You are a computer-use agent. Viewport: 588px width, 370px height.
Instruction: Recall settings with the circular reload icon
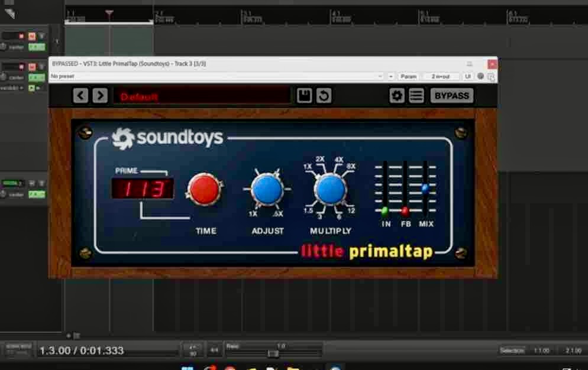(x=323, y=95)
